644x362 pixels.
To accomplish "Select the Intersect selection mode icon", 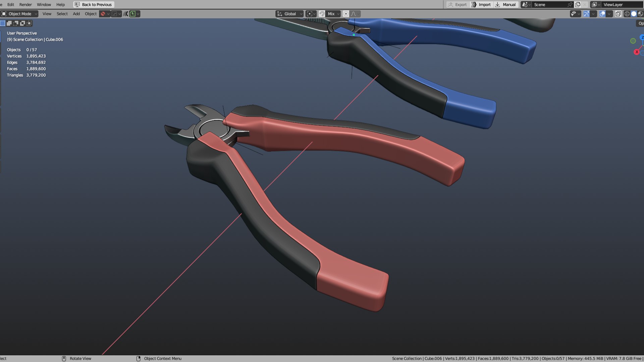I will (29, 23).
